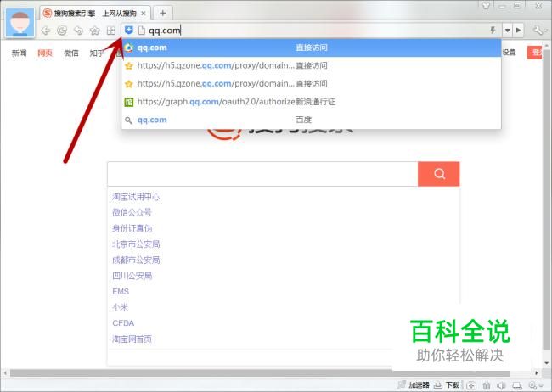
Task: Open the 成都市公安局 suggestion
Action: coord(136,260)
